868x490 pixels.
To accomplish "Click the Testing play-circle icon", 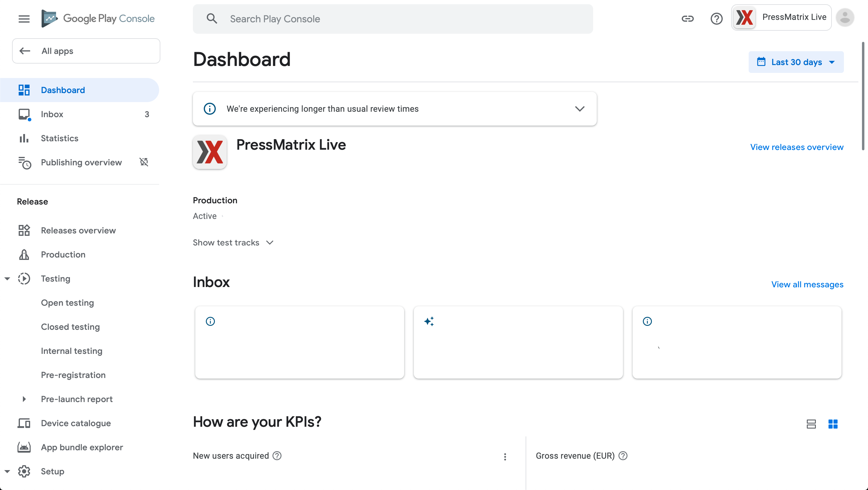I will tap(24, 279).
